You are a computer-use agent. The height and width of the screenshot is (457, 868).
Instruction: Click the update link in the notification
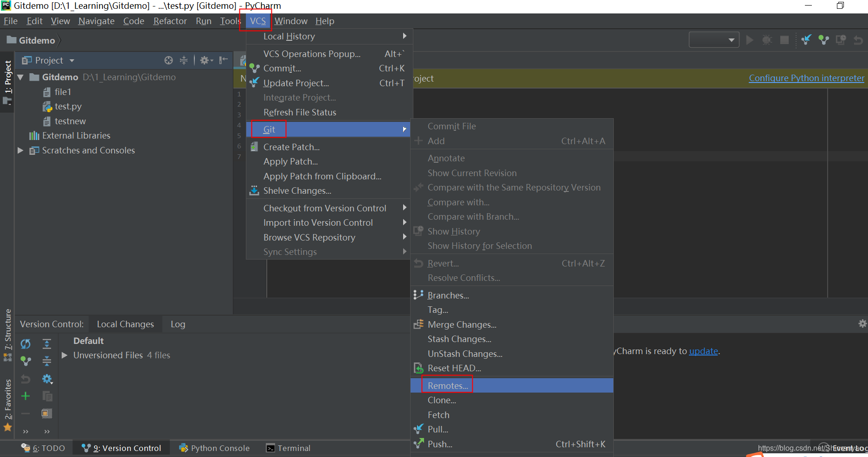click(703, 351)
